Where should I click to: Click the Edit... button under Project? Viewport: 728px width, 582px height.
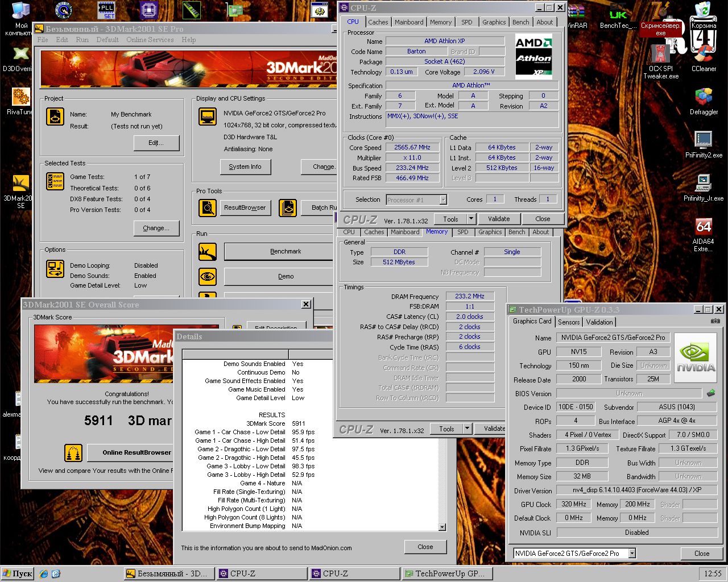coord(156,143)
